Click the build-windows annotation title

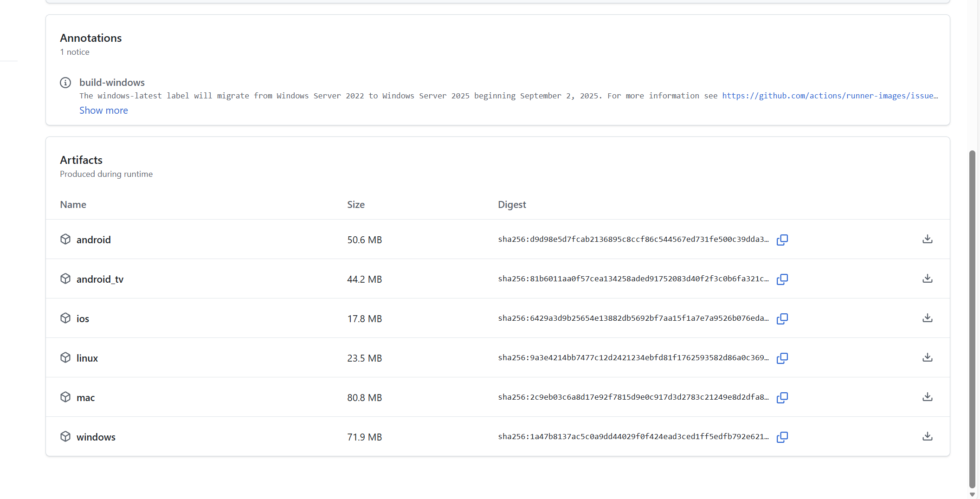coord(112,82)
